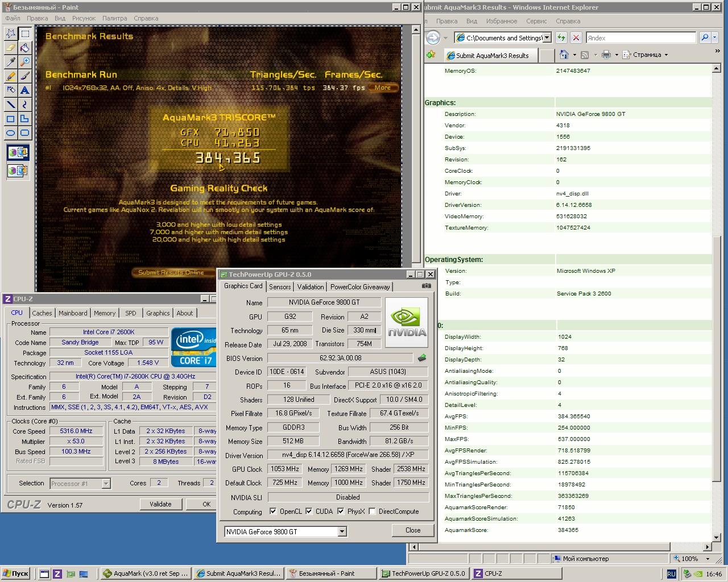
Task: Toggle the DirectCompute checkbox in GPU-Z
Action: (x=372, y=512)
